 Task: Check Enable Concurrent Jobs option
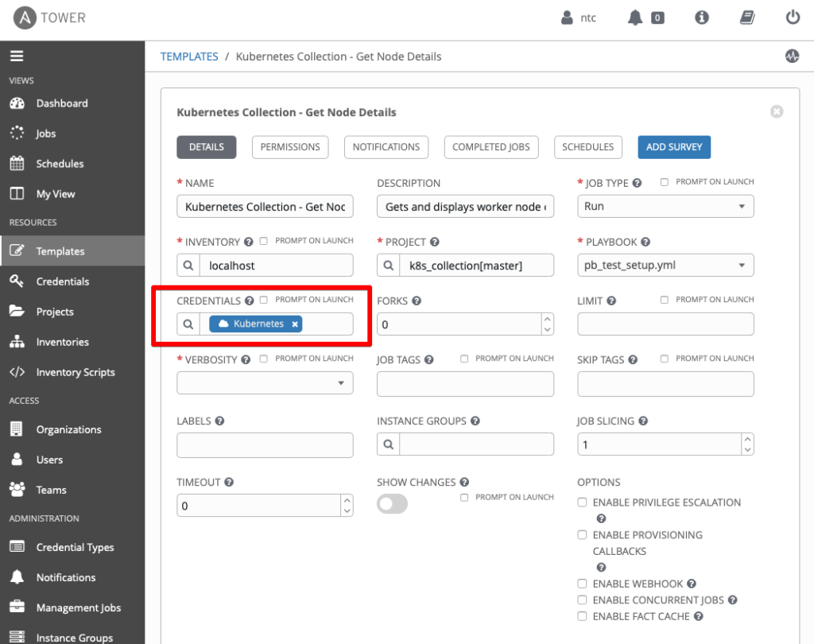(x=582, y=599)
